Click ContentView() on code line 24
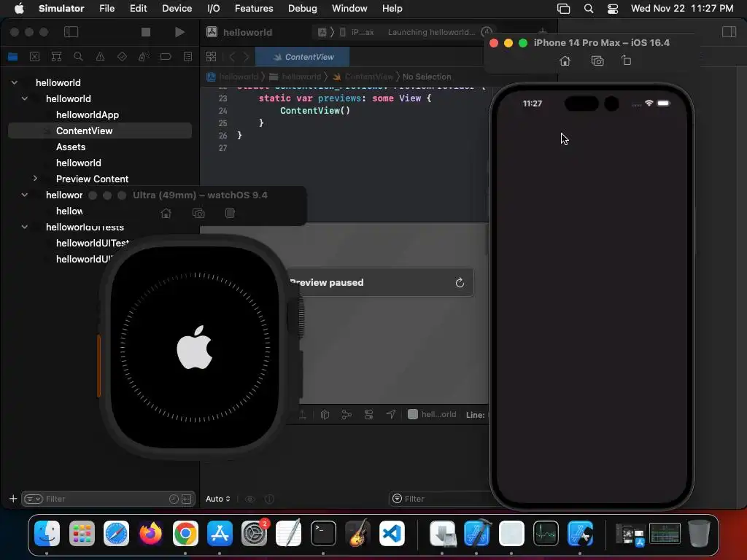 click(x=315, y=111)
